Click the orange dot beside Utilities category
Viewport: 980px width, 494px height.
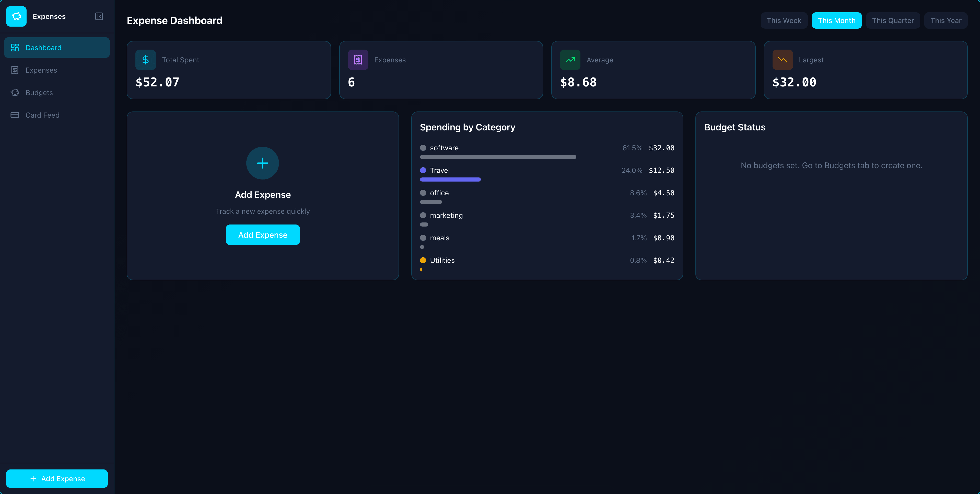[423, 261]
